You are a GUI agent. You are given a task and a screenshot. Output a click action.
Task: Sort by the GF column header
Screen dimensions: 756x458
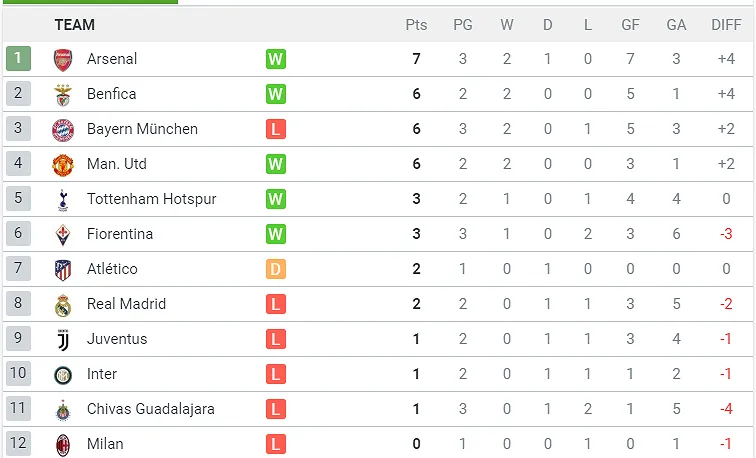pos(631,24)
